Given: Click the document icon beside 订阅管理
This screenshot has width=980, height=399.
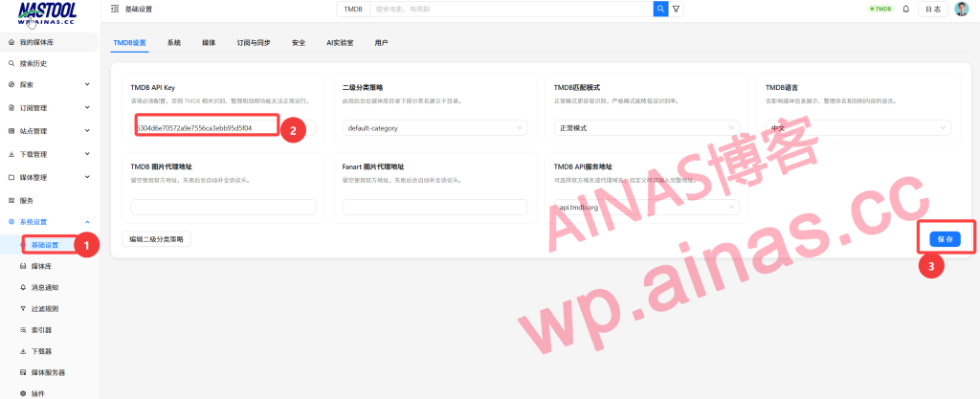Looking at the screenshot, I should pyautogui.click(x=11, y=107).
